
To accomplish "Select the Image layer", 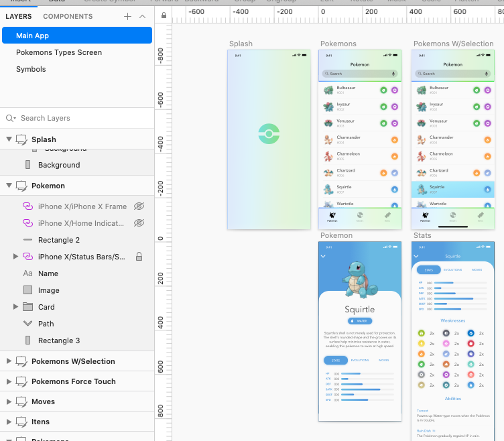I will 49,290.
